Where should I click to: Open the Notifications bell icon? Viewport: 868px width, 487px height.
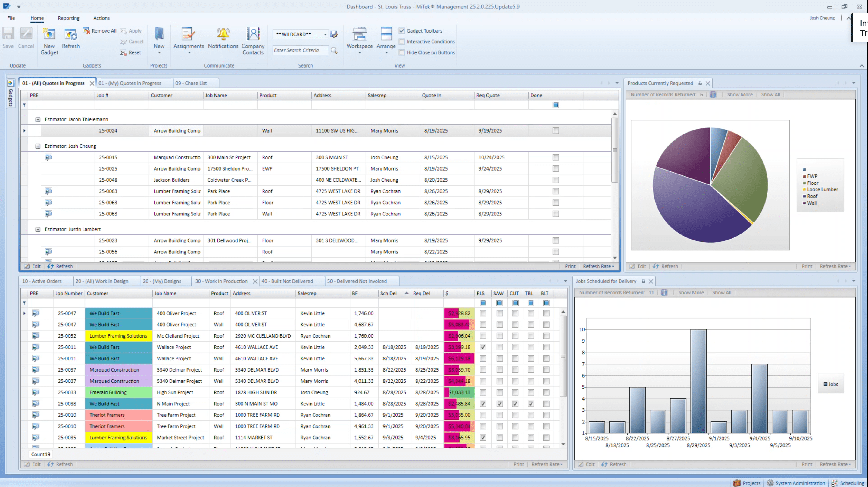point(223,35)
